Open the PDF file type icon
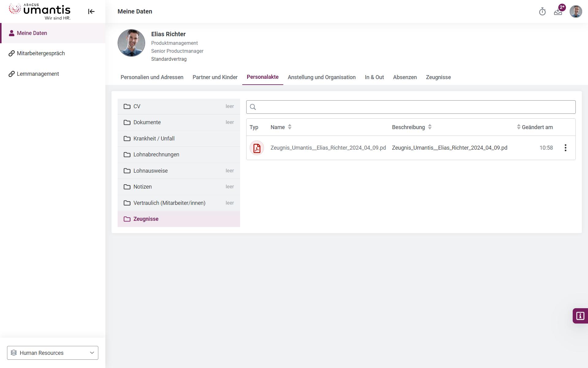This screenshot has width=588, height=368. [257, 148]
